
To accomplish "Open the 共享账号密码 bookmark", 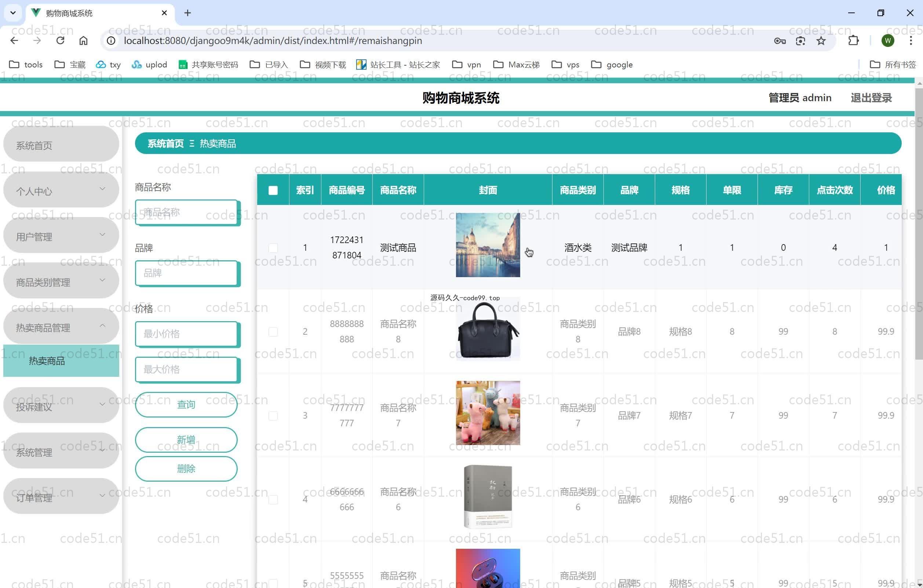I will (208, 65).
